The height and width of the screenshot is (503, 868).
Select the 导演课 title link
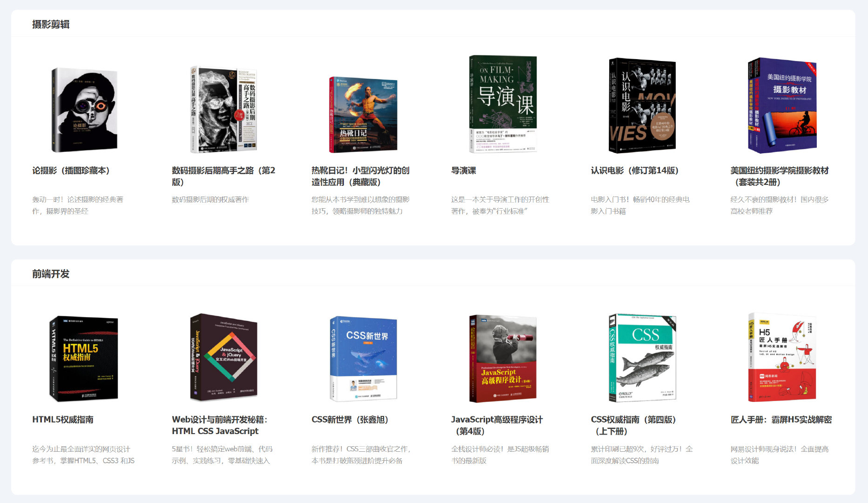click(464, 170)
